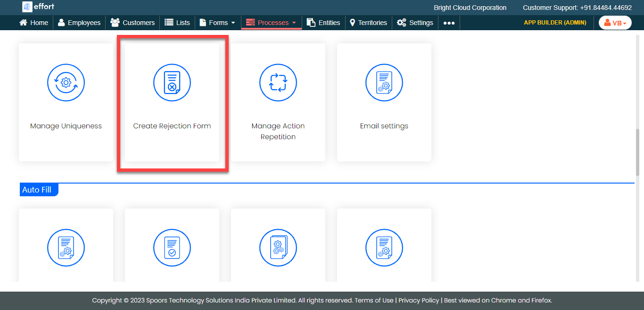The width and height of the screenshot is (644, 310).
Task: Click the effort logo in header
Action: point(39,7)
